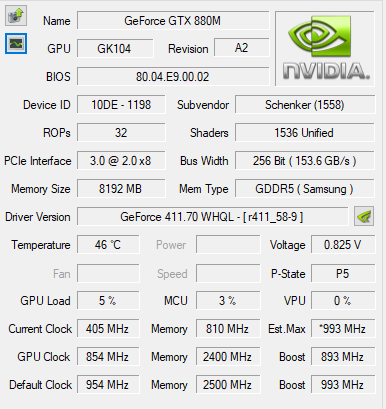Click the 0.825 V voltage field
The image size is (386, 409).
pyautogui.click(x=343, y=245)
